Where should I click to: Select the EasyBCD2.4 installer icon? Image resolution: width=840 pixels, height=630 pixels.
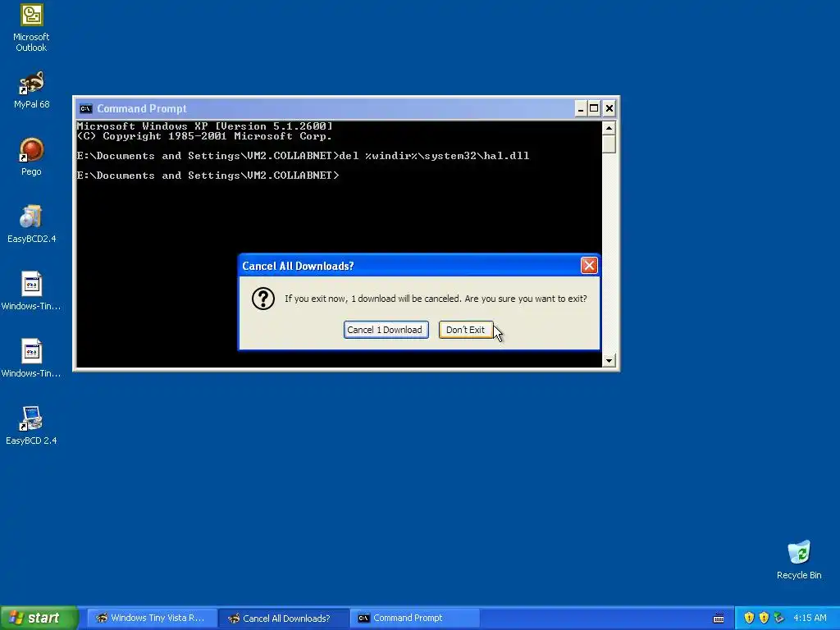coord(31,224)
